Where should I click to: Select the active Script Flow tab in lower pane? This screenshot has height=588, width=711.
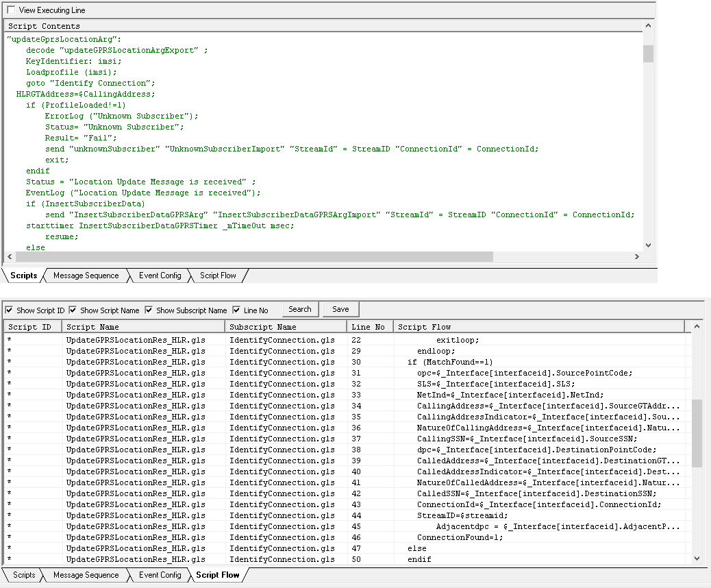pyautogui.click(x=218, y=575)
